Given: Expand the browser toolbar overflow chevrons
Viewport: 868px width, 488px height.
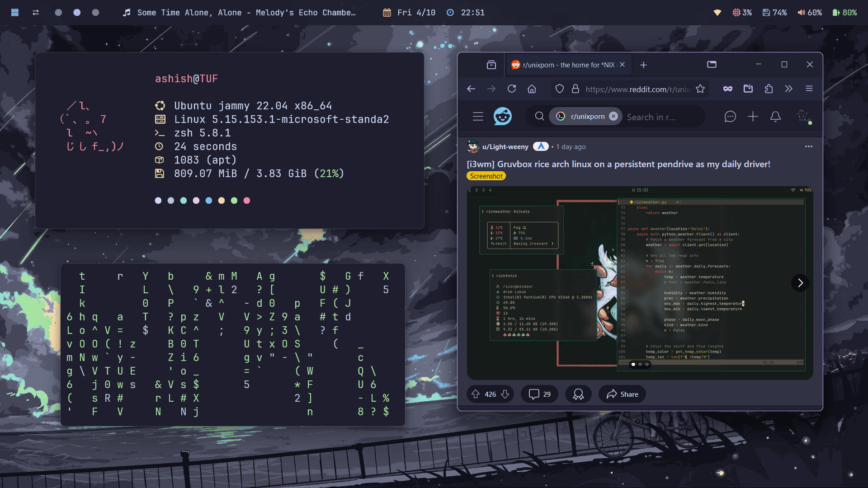Looking at the screenshot, I should pos(788,89).
